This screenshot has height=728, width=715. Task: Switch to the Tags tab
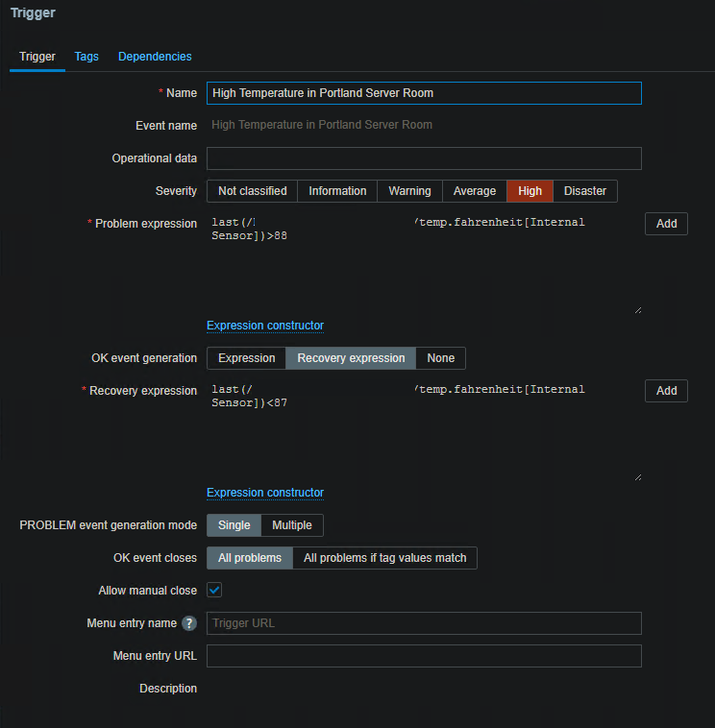86,57
